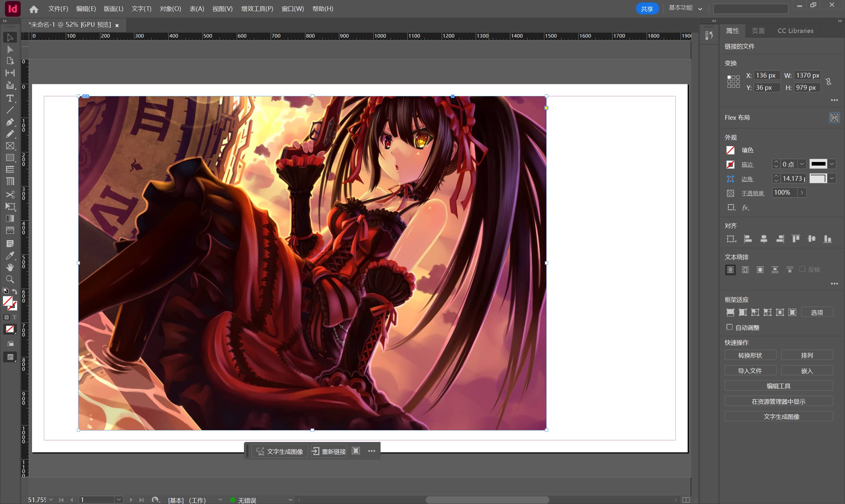Open the zoom level dropdown in status bar
The image size is (845, 504).
(51, 500)
